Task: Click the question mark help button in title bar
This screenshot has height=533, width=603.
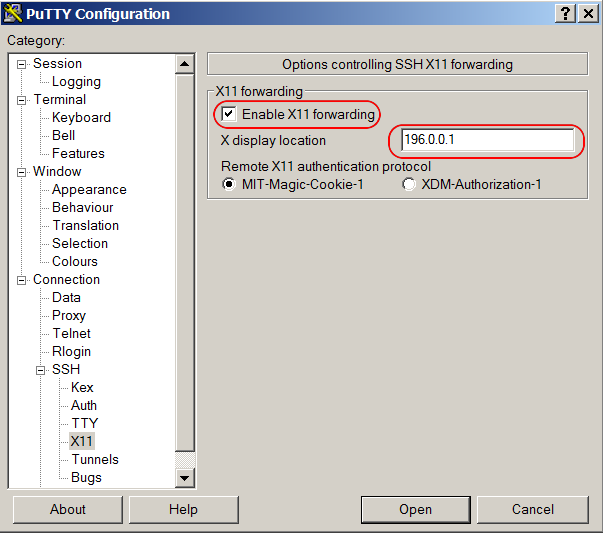Action: tap(565, 13)
